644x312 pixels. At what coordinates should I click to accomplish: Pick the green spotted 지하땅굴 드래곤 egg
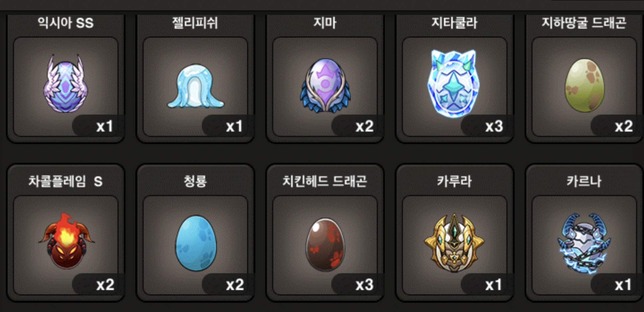(585, 85)
